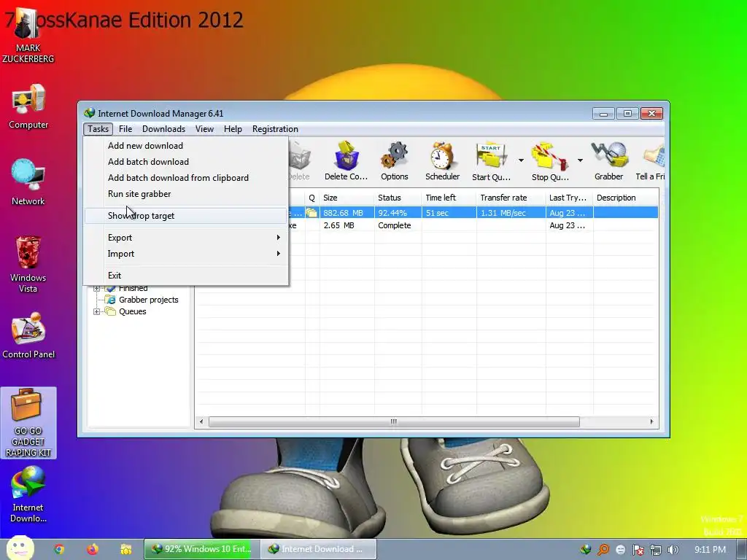Screen dimensions: 747x560
Task: Launch Chrome from the taskbar
Action: [x=59, y=549]
